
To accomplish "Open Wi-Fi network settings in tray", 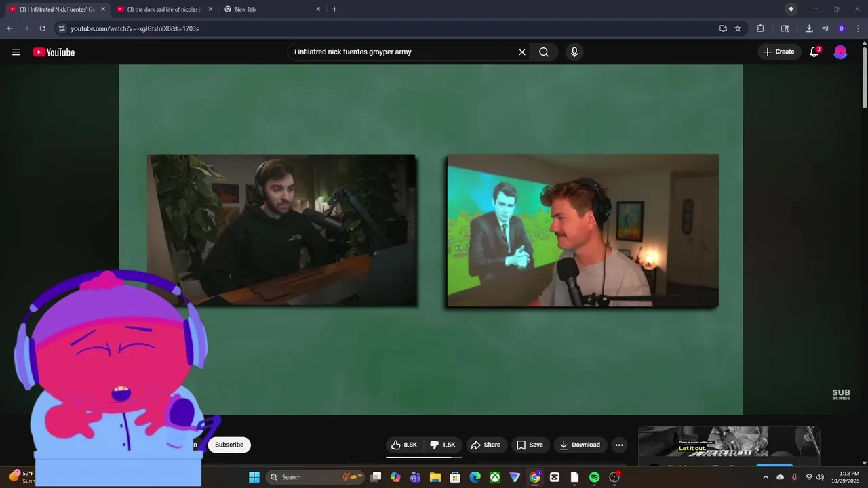I will pyautogui.click(x=809, y=477).
